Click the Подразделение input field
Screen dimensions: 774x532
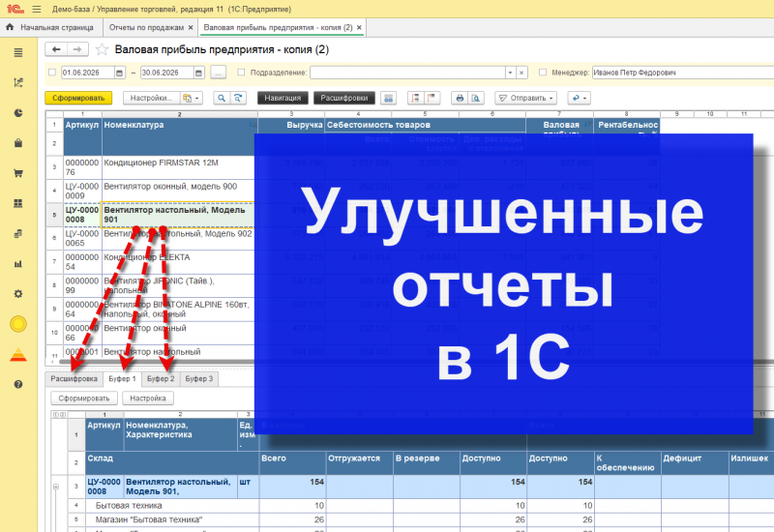coord(407,73)
